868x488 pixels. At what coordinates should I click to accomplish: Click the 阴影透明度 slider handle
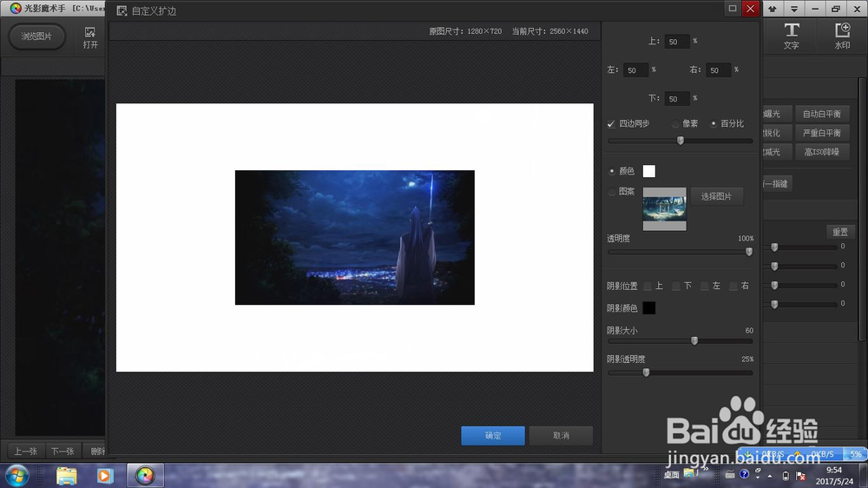pyautogui.click(x=646, y=373)
